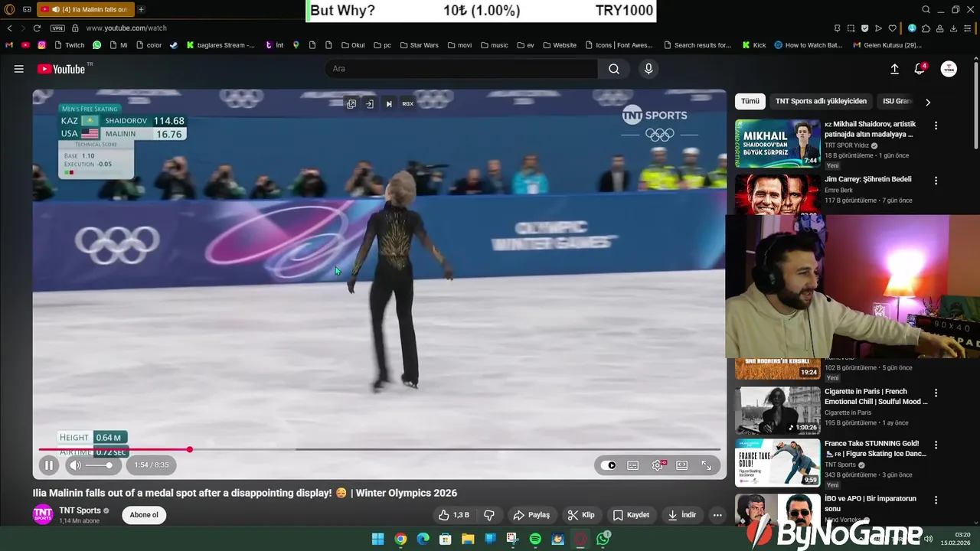
Task: Open the YouTube account avatar menu
Action: [x=949, y=69]
